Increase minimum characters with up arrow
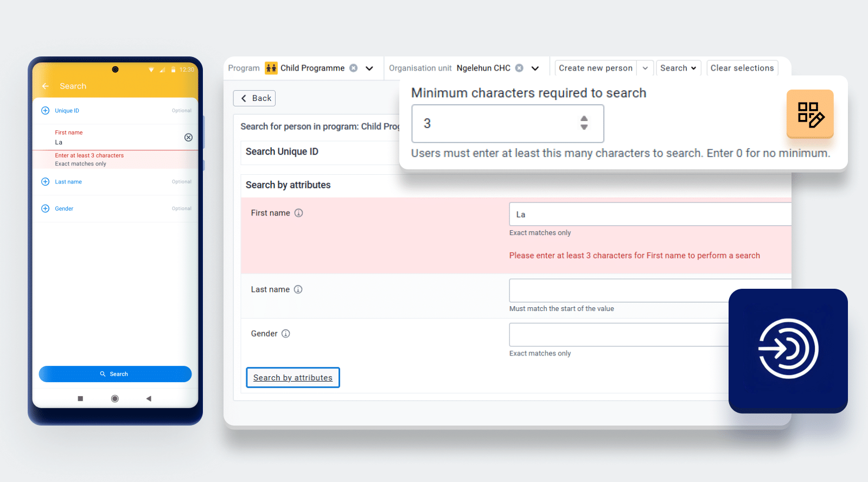The width and height of the screenshot is (868, 482). point(584,119)
